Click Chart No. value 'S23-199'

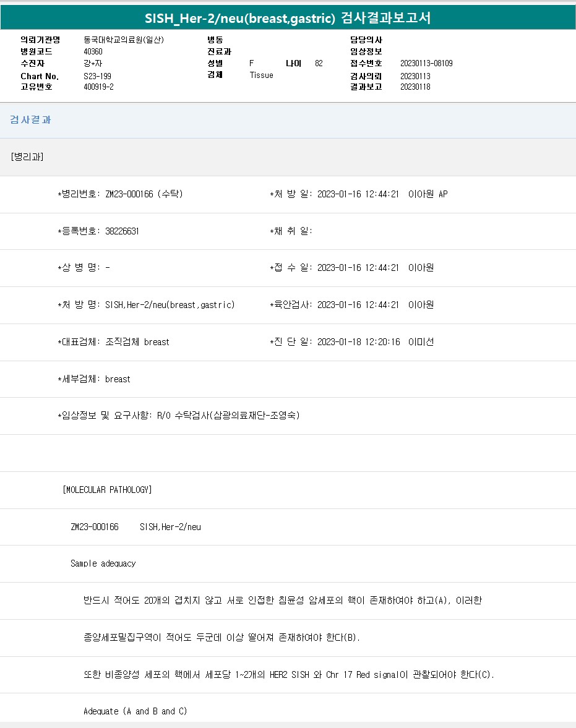(x=98, y=76)
